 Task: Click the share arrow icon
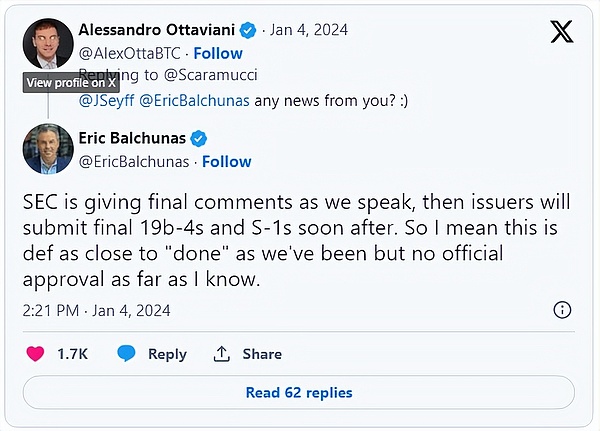221,353
